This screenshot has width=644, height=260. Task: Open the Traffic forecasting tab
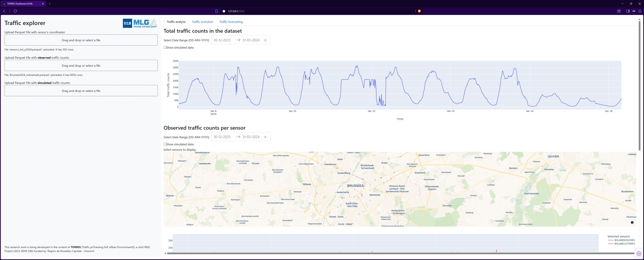point(231,22)
